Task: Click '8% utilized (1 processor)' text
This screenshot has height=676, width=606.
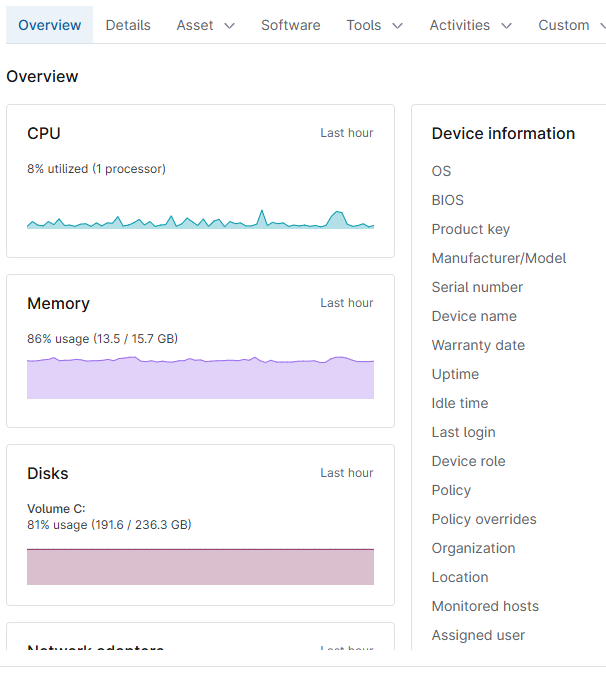Action: point(96,169)
